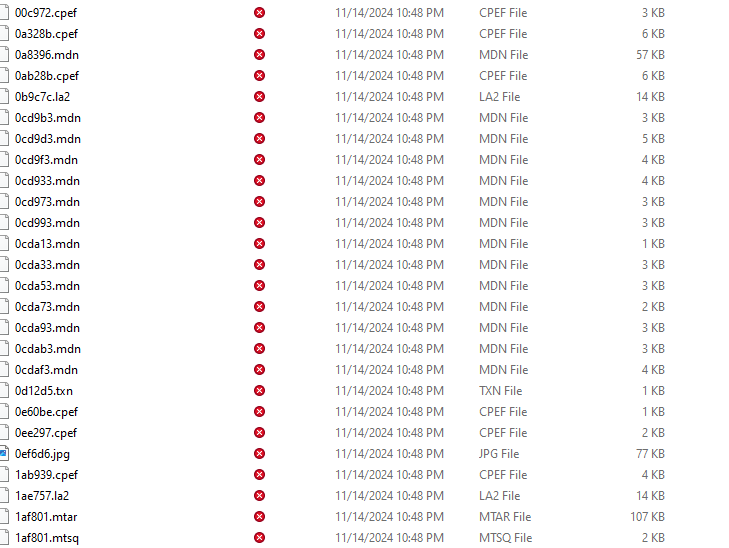Click the red status icon for 1af801.mtsq
Screen dimensions: 729x548
point(259,538)
